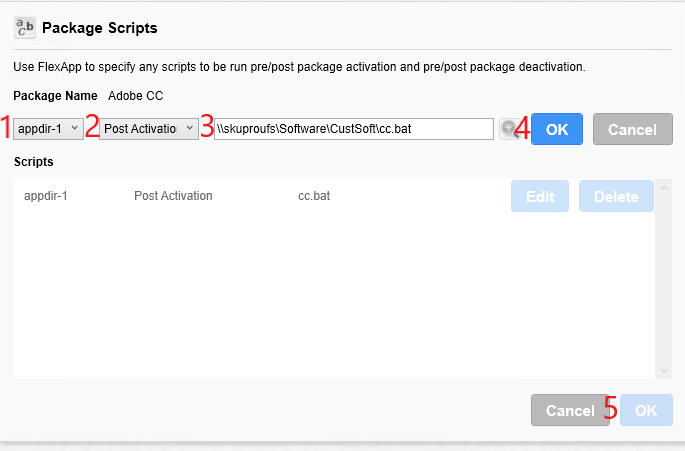Select the cc.bat filename in scripts list

coord(314,196)
